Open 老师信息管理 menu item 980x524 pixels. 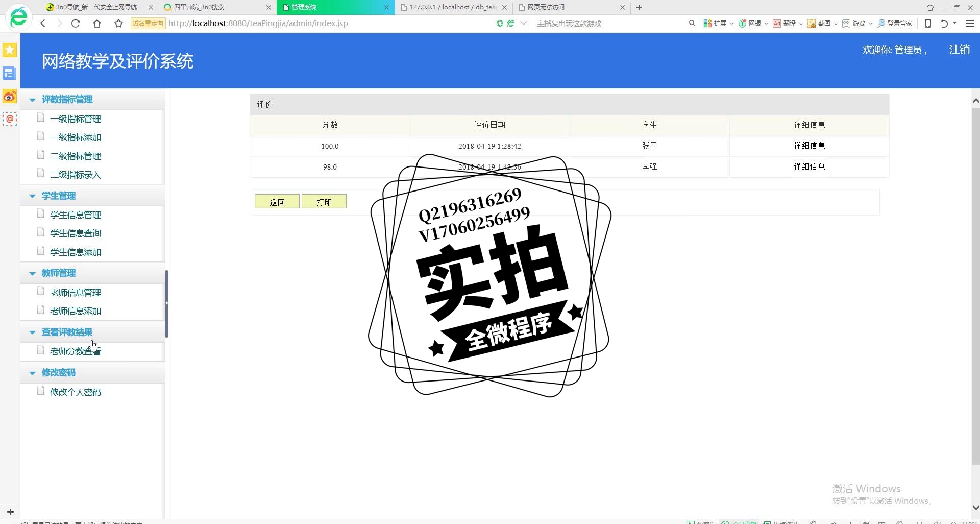76,293
